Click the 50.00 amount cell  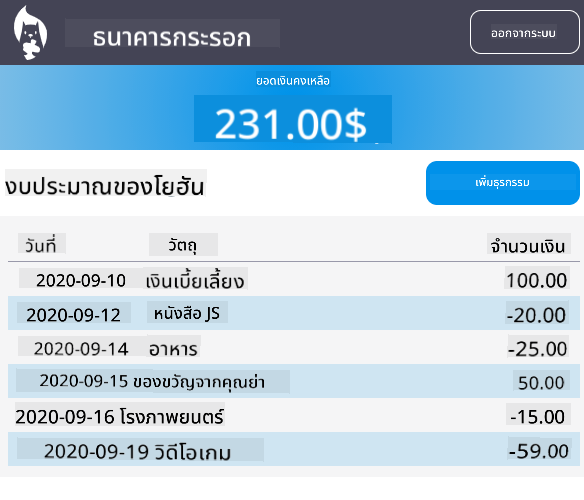541,383
